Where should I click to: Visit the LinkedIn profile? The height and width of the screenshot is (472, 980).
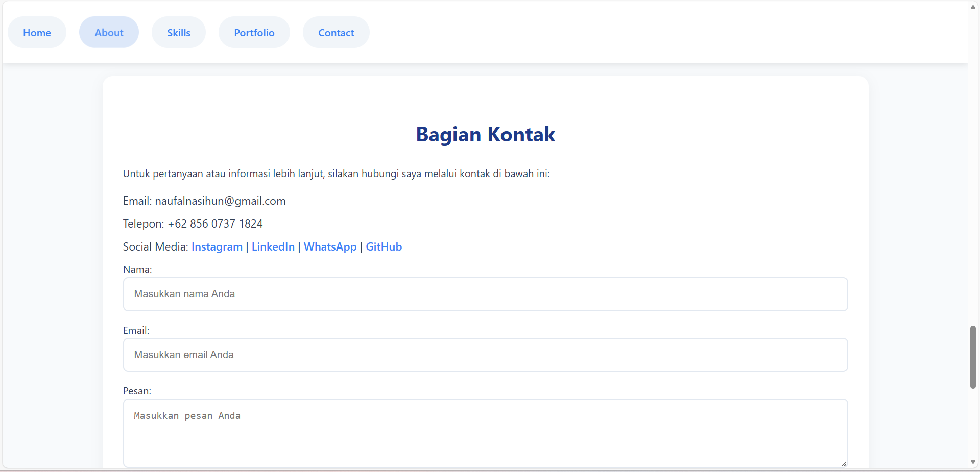(273, 246)
